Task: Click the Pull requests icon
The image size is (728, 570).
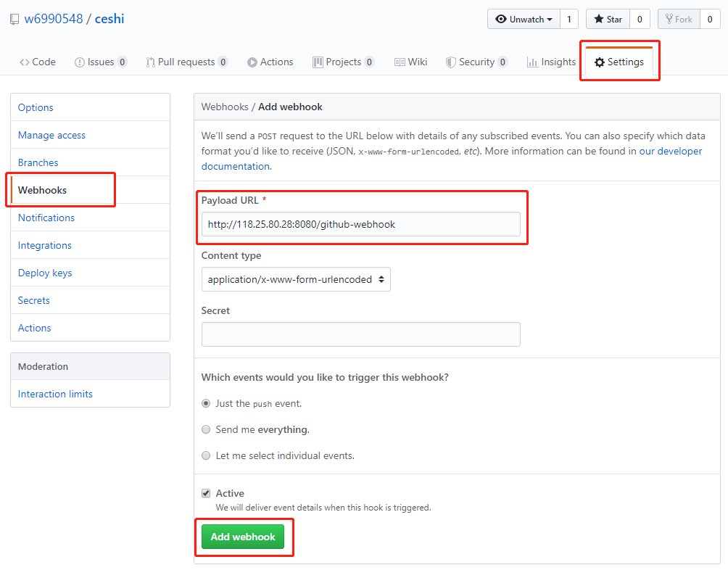Action: tap(150, 62)
